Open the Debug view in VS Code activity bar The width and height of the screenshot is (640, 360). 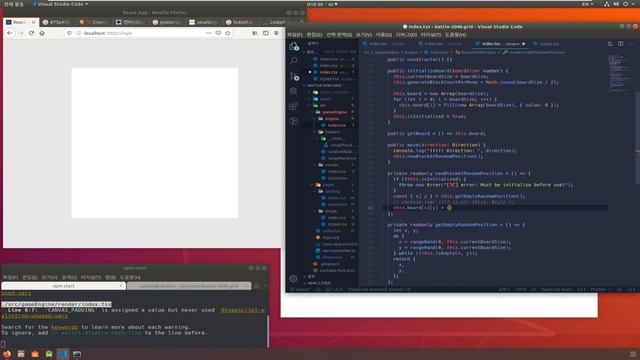pos(293,91)
